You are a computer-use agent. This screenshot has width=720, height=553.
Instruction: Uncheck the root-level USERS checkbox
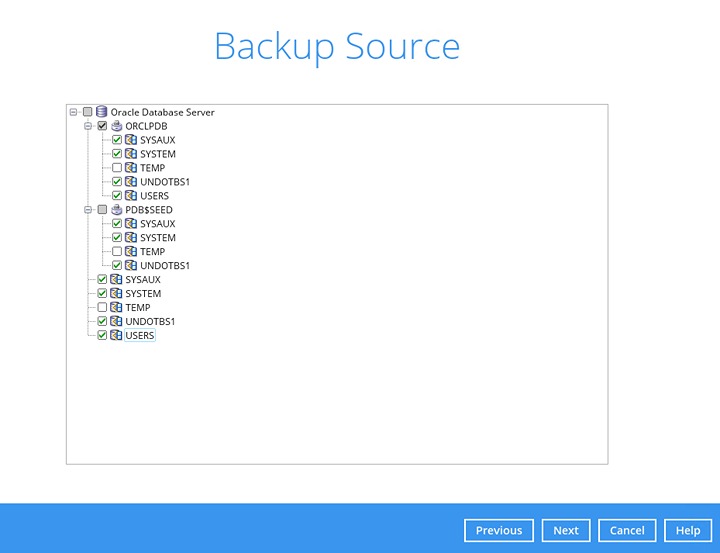[x=102, y=335]
